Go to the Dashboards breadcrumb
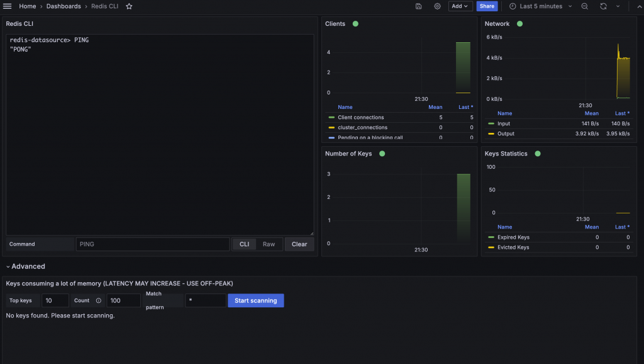The height and width of the screenshot is (364, 644). [64, 6]
